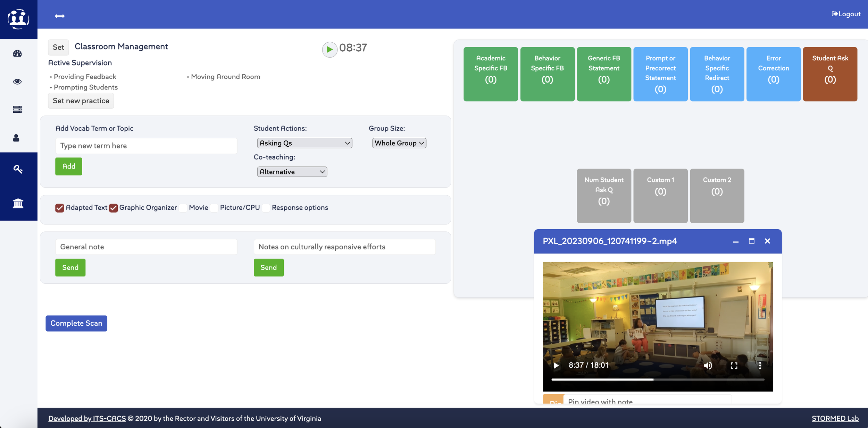Image resolution: width=868 pixels, height=428 pixels.
Task: Expand the Group Size dropdown
Action: point(399,143)
